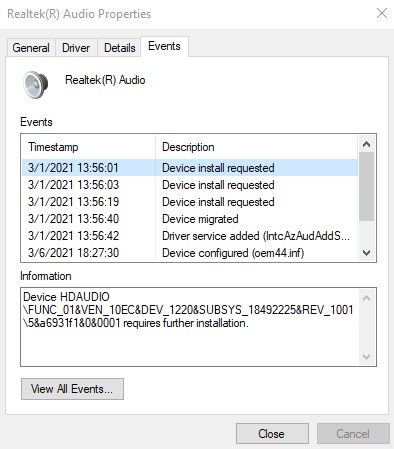Open the Details tab
This screenshot has height=449, width=394.
click(x=119, y=48)
